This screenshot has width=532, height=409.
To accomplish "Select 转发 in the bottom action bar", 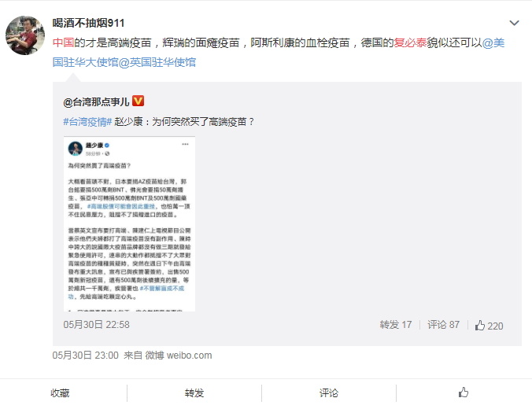I will 194,393.
